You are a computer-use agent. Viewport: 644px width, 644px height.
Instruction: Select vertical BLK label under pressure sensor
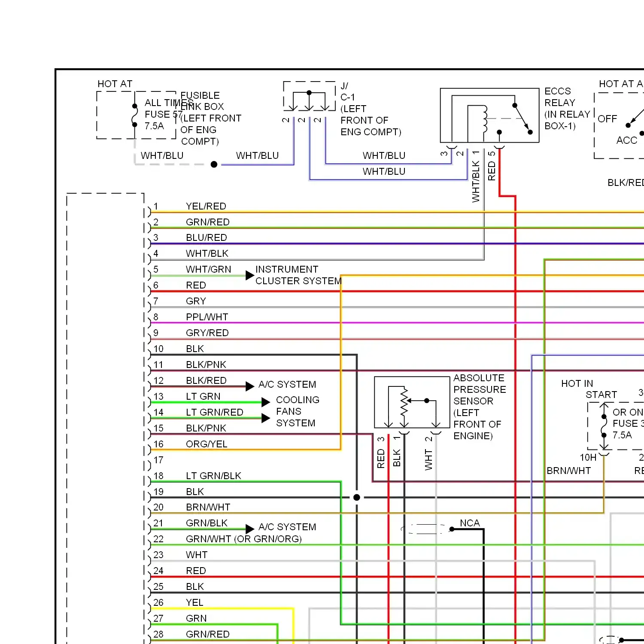coord(397,458)
